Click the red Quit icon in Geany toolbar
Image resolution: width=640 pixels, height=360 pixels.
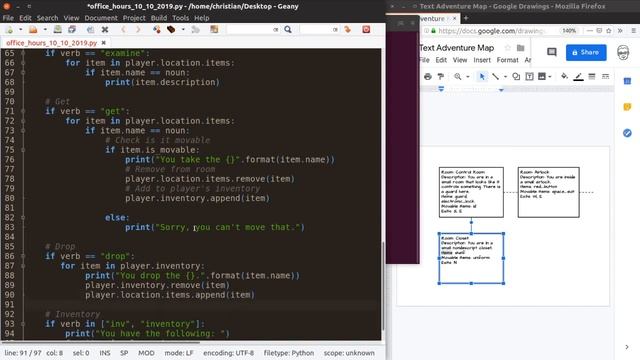click(x=366, y=29)
